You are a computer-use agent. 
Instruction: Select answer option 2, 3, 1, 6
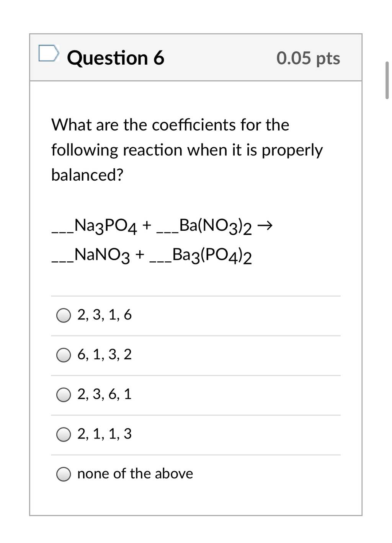pos(64,316)
